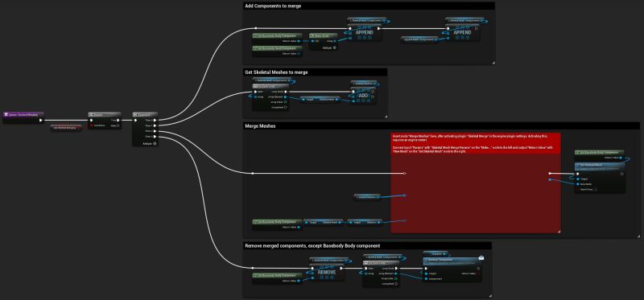The height and width of the screenshot is (300, 644).
Task: Click the New Mesh input pin
Action: coord(578,184)
